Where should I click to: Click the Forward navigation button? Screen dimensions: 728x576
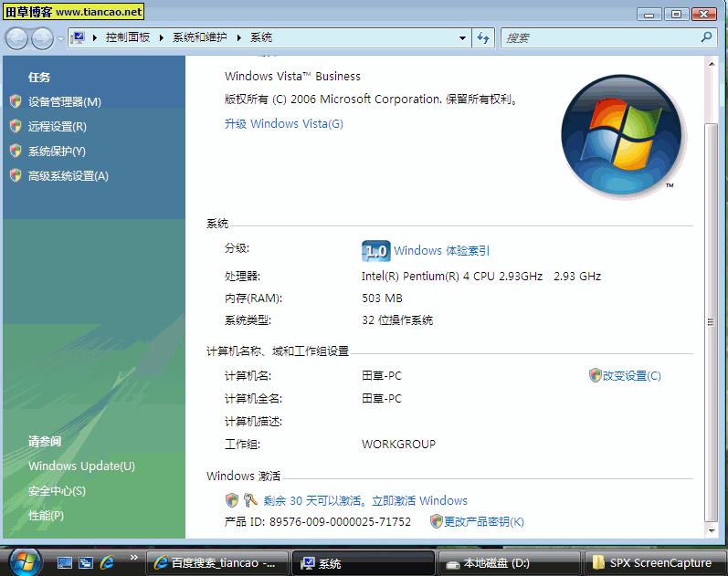(x=42, y=38)
